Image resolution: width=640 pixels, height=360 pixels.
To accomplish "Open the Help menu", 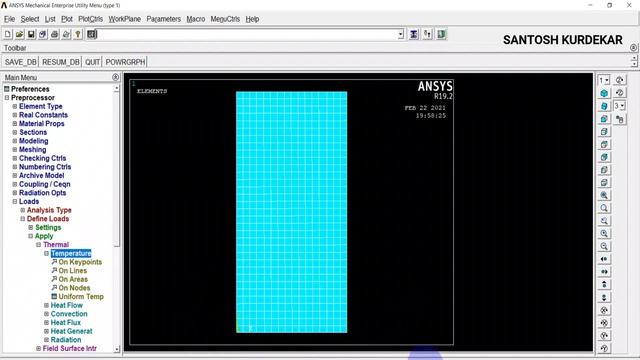I will pyautogui.click(x=252, y=19).
